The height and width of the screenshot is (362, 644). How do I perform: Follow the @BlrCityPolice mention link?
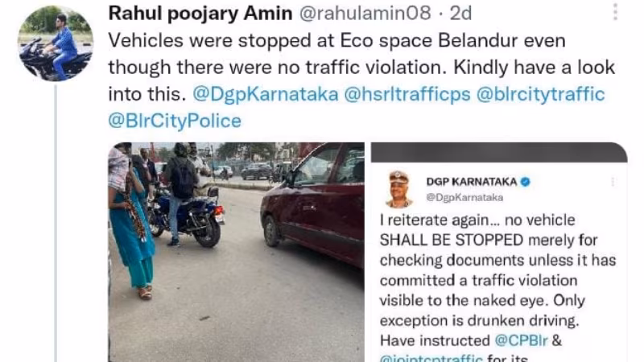(x=175, y=121)
